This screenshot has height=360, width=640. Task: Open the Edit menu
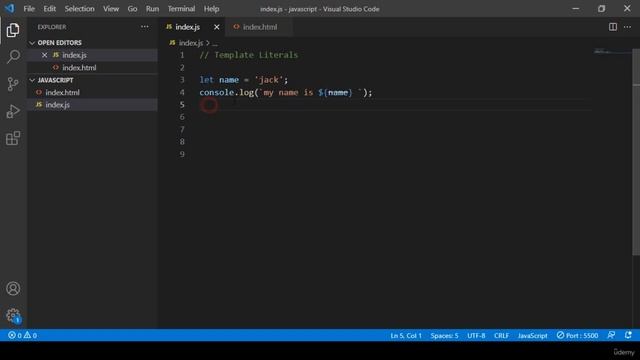point(50,9)
